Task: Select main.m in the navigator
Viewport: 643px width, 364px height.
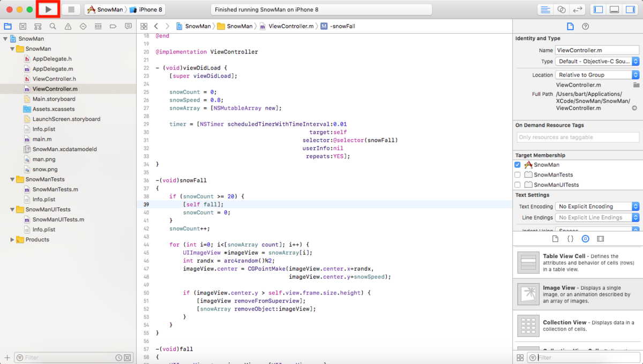Action: [x=42, y=139]
